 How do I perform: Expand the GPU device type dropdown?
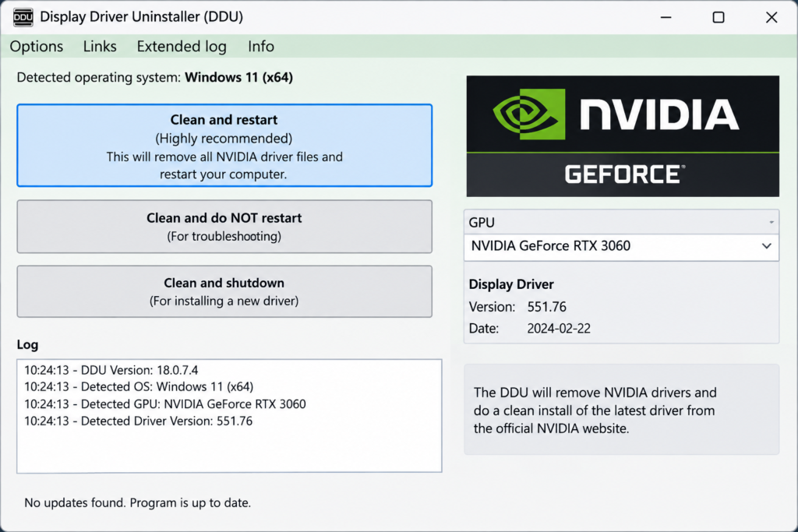tap(621, 222)
